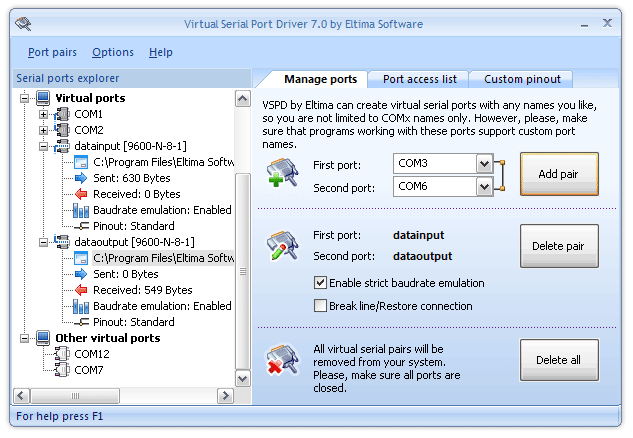Click the tree scroll left arrow
633x438 pixels.
click(21, 396)
